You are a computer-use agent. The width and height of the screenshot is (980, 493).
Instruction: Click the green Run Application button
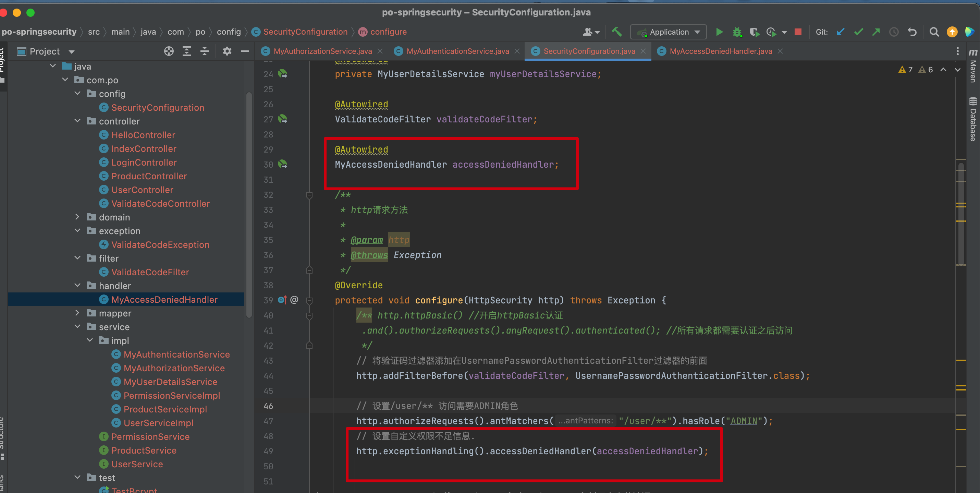pos(719,32)
